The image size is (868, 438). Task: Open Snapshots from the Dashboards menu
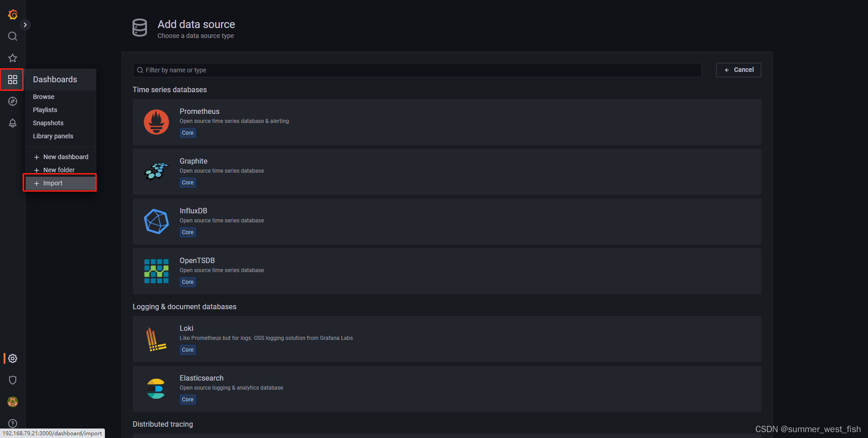pyautogui.click(x=48, y=122)
